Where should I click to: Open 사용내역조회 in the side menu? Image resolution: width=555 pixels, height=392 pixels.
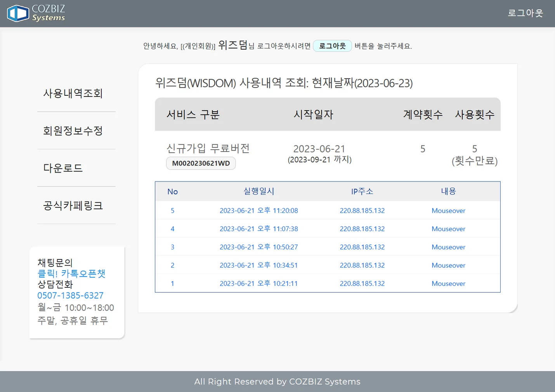point(73,93)
